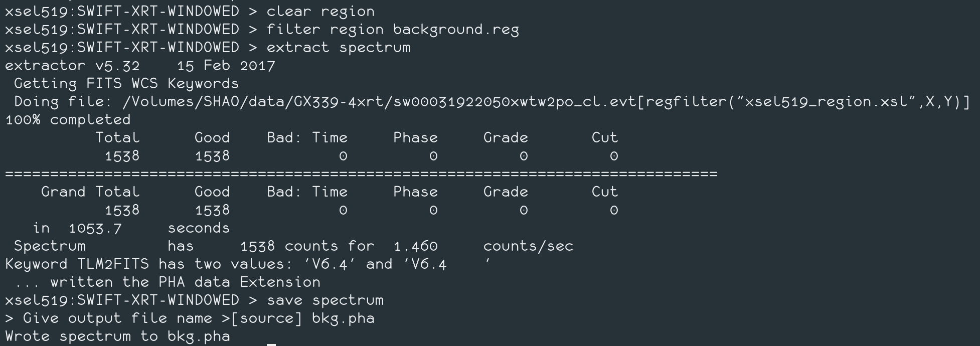Click the "extract spectrum" command text
Viewport: 980px width, 346px height.
[x=339, y=48]
